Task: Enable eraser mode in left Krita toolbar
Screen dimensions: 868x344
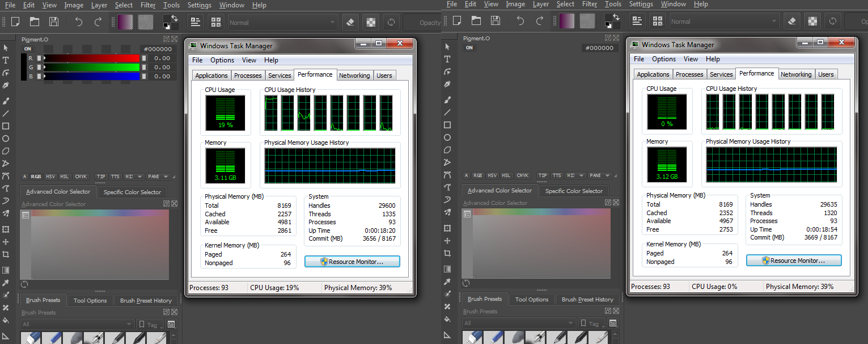Action: [x=350, y=23]
